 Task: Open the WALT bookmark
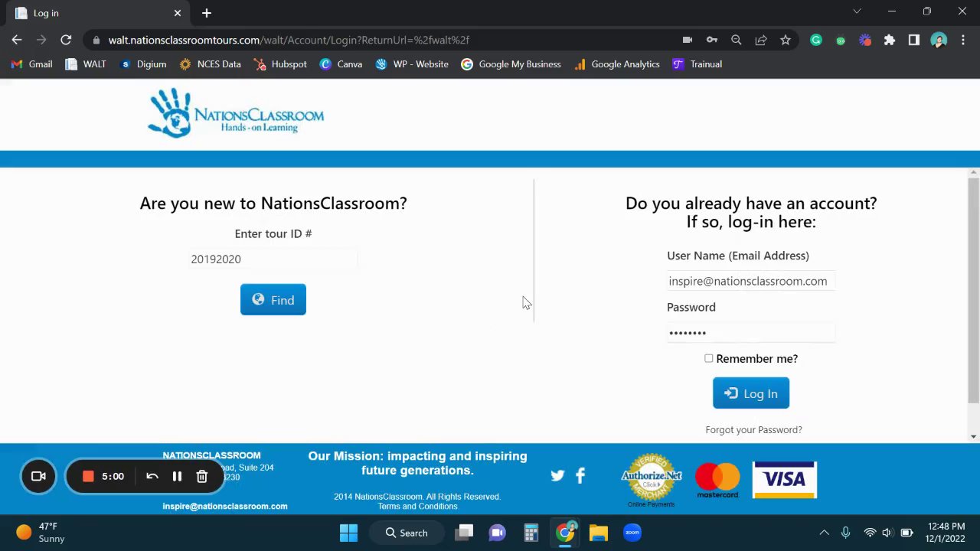(85, 64)
